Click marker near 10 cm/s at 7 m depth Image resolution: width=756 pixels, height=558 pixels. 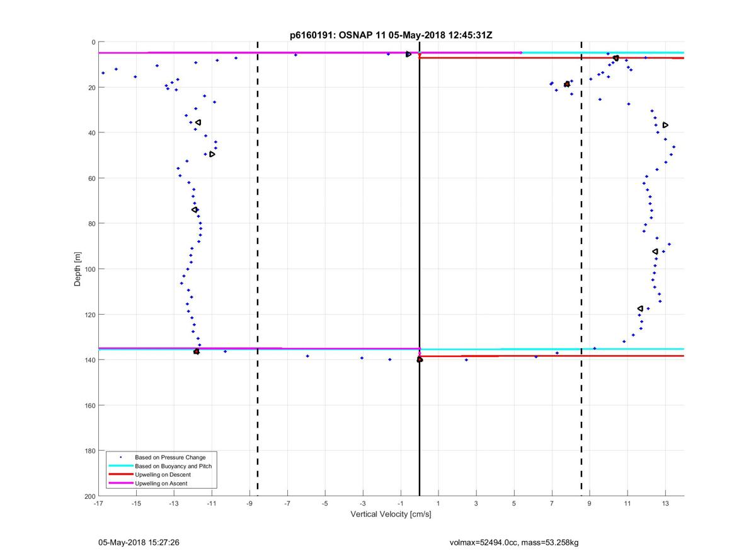click(x=616, y=58)
